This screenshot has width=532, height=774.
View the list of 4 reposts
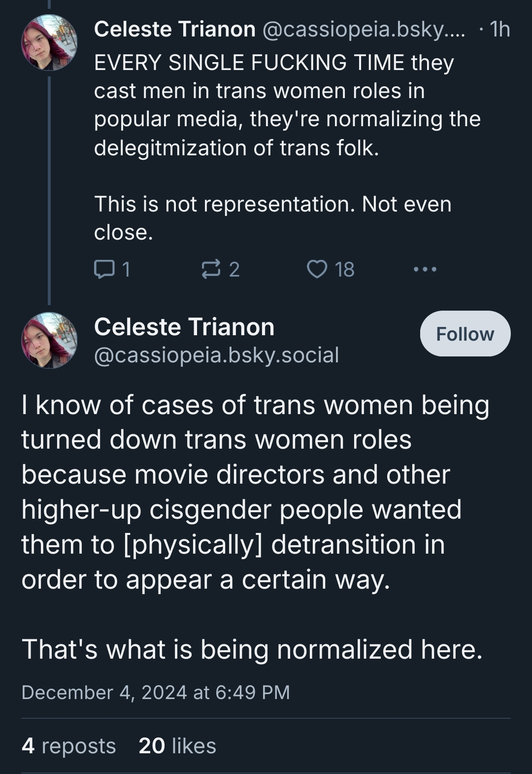[68, 746]
